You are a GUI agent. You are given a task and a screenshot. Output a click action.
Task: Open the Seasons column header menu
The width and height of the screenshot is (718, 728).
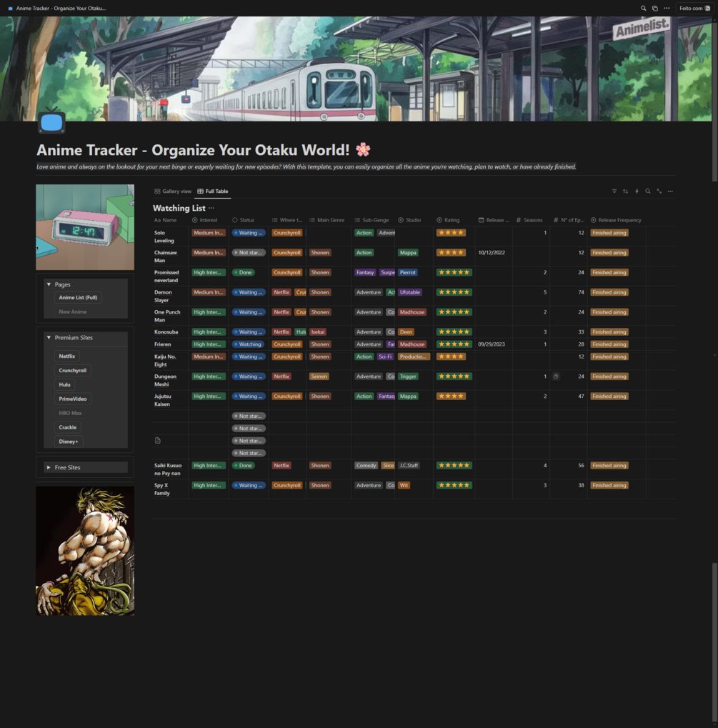[x=531, y=220]
